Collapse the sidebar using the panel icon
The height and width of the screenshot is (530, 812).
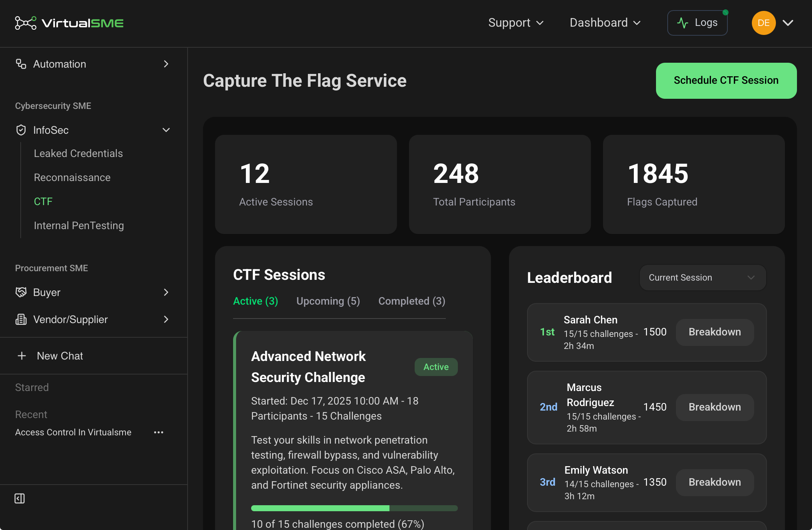point(20,498)
